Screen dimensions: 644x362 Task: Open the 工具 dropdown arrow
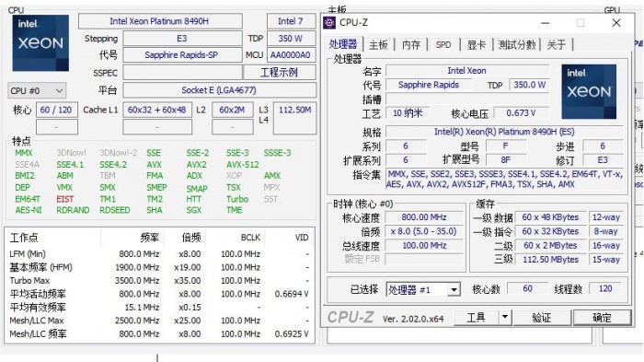tap(505, 317)
